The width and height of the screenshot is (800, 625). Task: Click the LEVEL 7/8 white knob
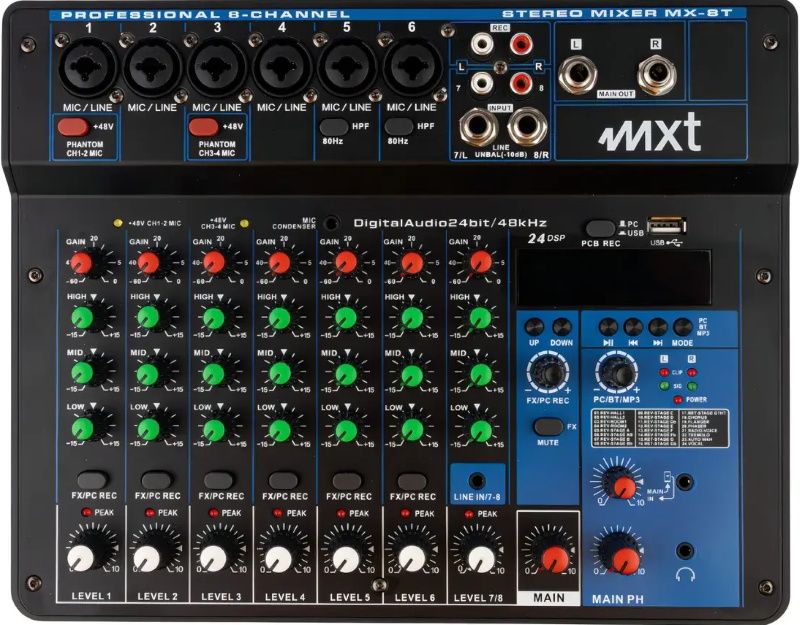(x=481, y=559)
